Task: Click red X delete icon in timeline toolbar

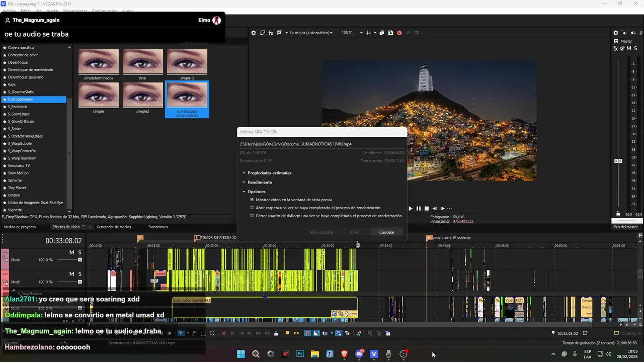Action: (223, 333)
